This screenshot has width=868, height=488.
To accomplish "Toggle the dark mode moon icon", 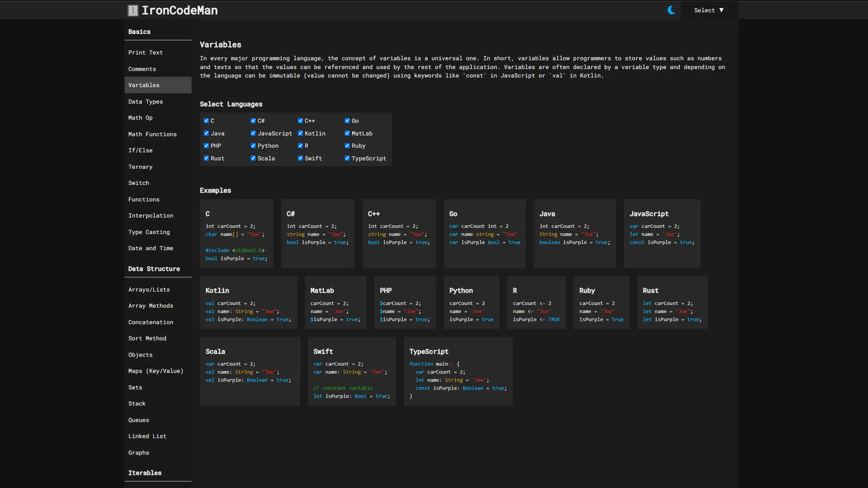I will point(671,10).
